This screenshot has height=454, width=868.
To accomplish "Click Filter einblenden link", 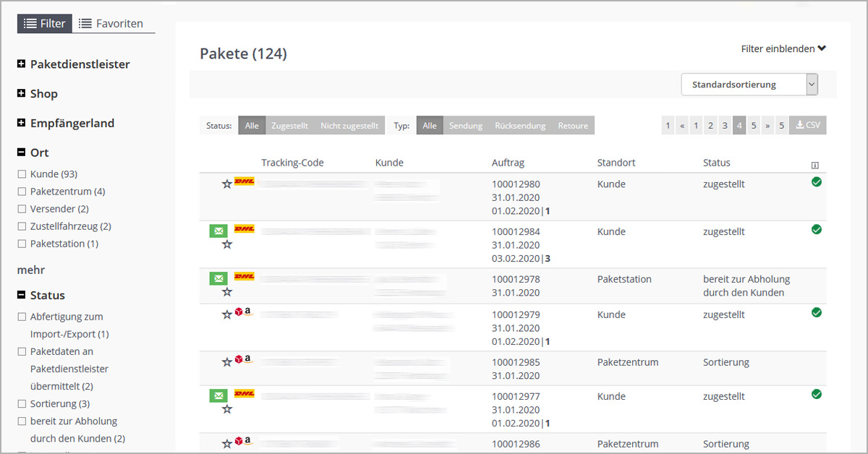I will (783, 49).
